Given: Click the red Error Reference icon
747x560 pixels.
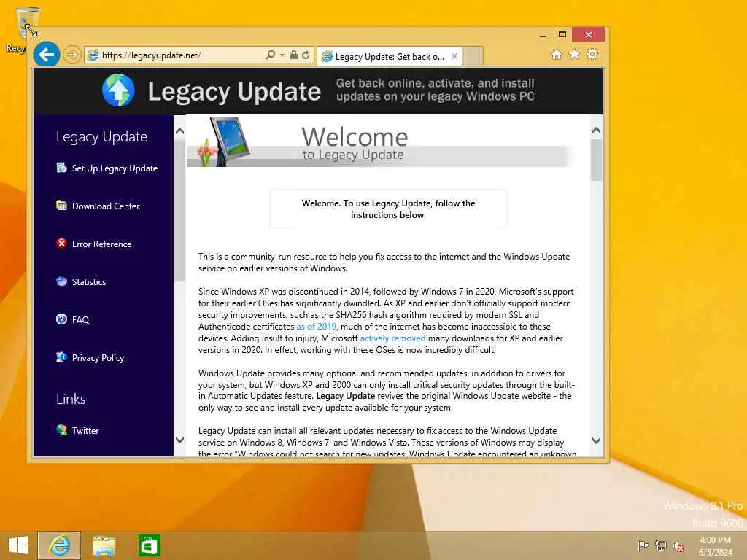Looking at the screenshot, I should coord(61,244).
